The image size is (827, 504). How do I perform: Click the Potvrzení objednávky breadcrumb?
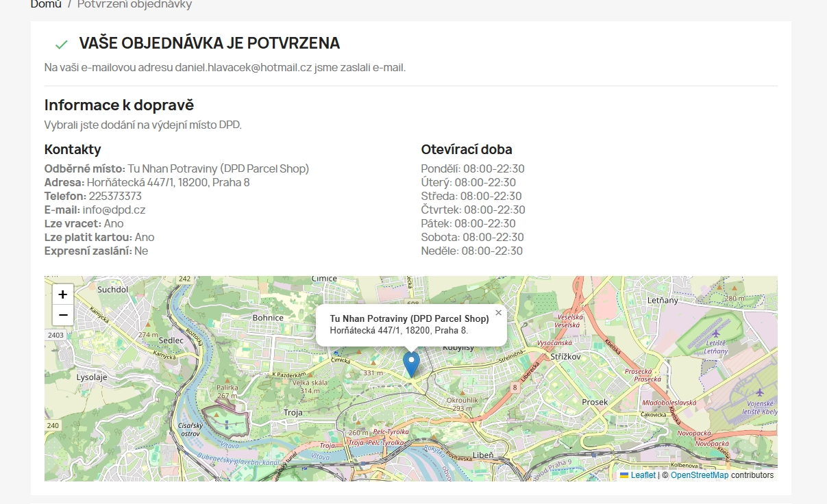tap(134, 5)
